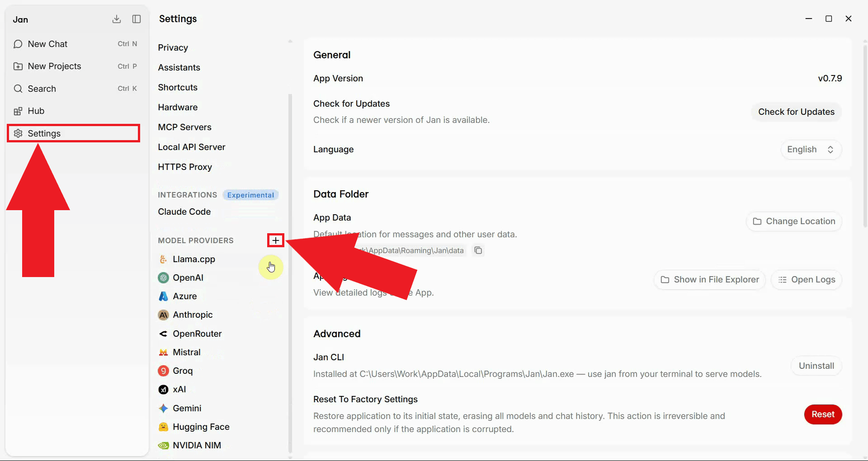Copy the App Data path using the copy icon

[478, 250]
